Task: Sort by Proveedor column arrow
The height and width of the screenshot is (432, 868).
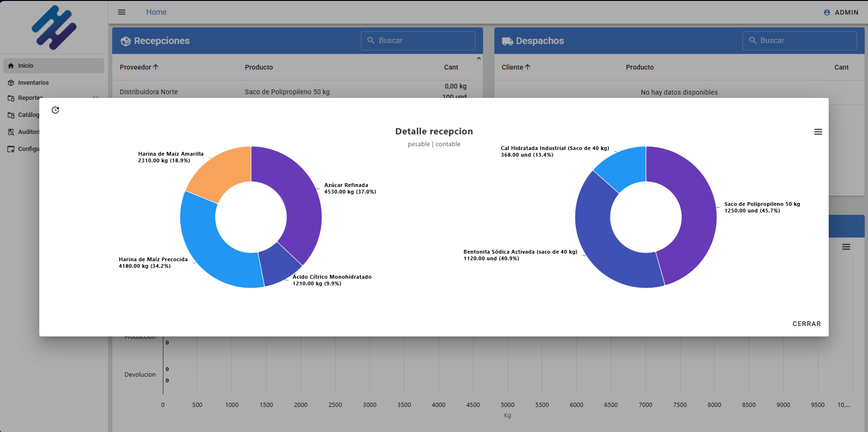Action: point(156,67)
